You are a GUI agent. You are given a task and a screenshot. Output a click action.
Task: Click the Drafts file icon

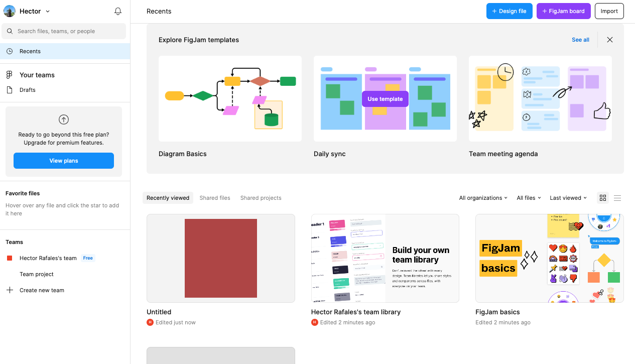[x=10, y=90]
